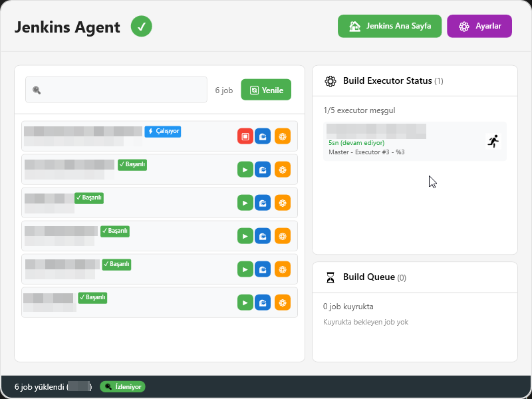Click the '0 job kuyrukta' text
532x399 pixels.
coord(348,307)
